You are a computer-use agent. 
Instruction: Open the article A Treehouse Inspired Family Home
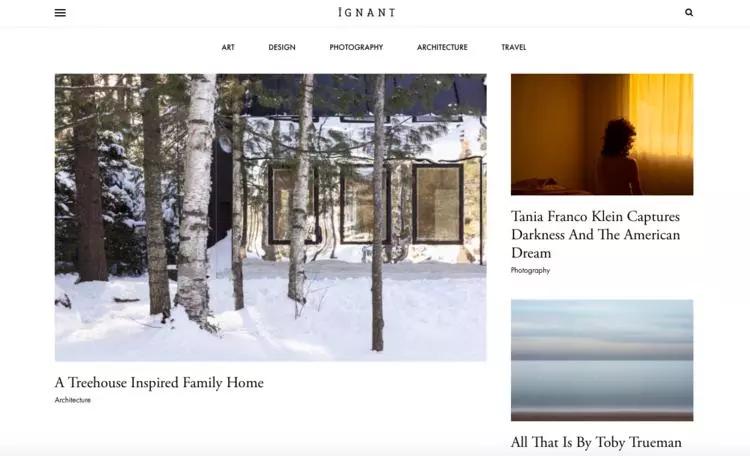tap(159, 383)
